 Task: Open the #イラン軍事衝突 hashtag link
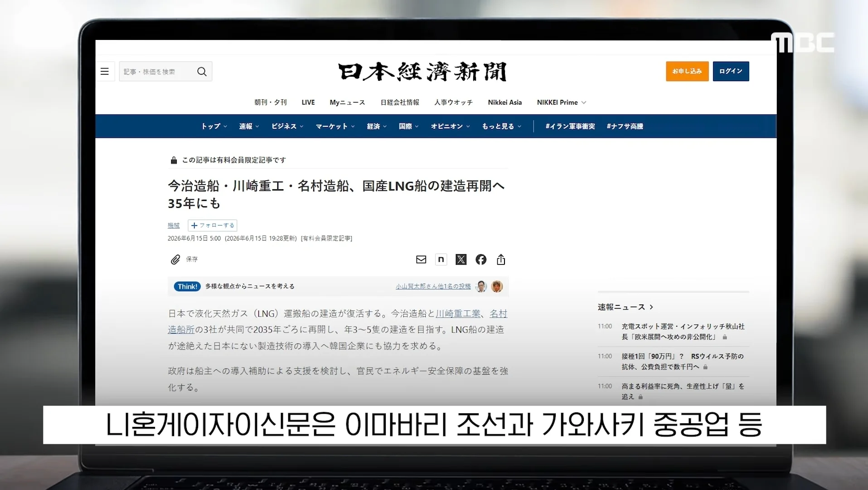coord(570,126)
